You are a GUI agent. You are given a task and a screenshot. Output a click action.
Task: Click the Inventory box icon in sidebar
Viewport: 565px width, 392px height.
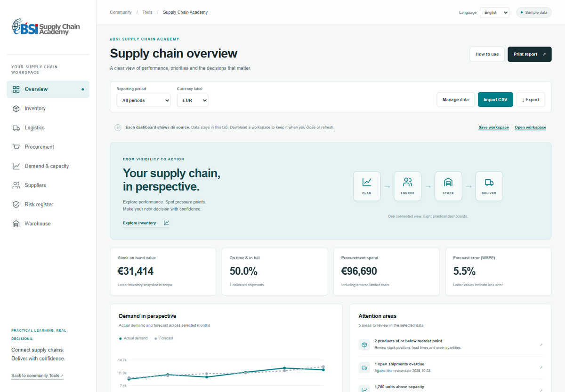(x=16, y=108)
